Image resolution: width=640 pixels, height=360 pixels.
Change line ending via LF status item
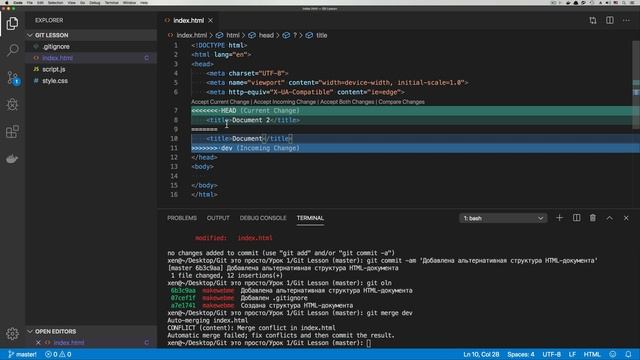point(572,354)
